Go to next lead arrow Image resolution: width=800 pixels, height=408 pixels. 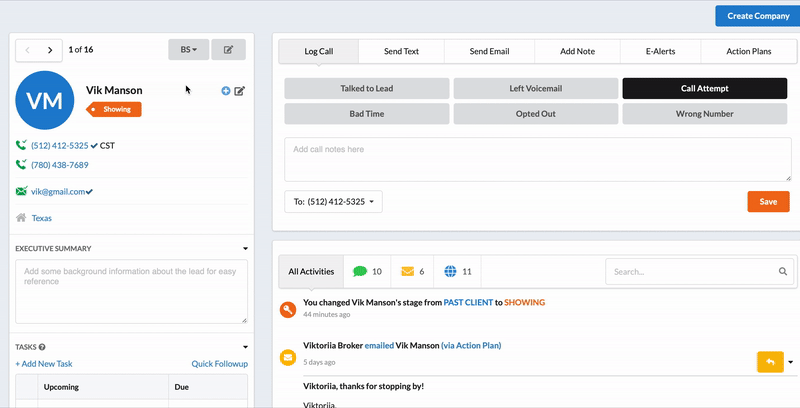[51, 49]
